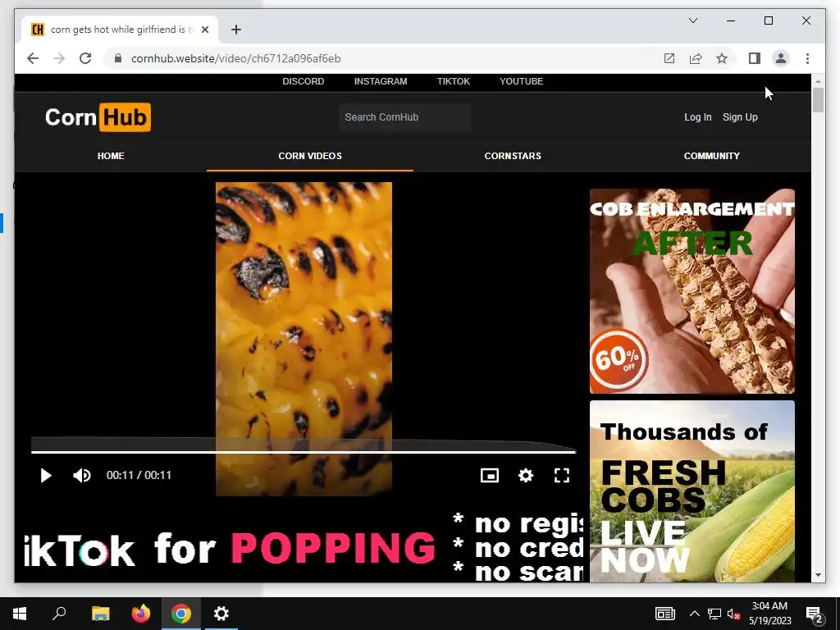Open the Chrome profile avatar
This screenshot has height=630, width=840.
pyautogui.click(x=781, y=58)
